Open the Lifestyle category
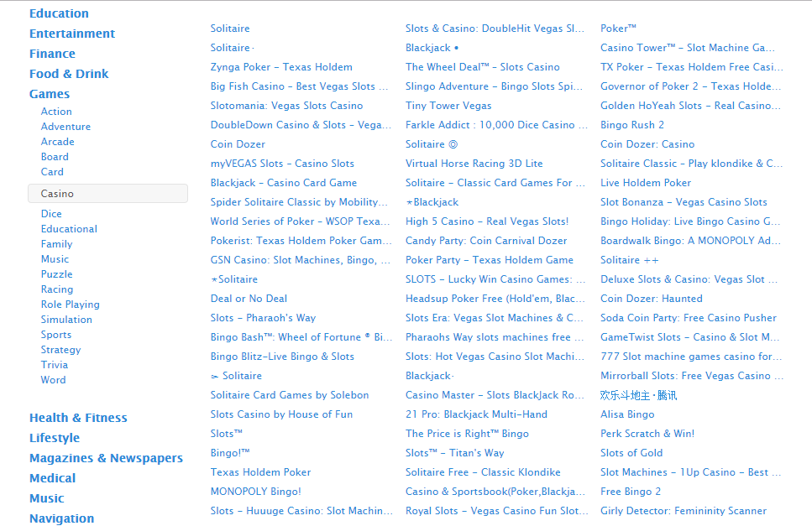Image resolution: width=812 pixels, height=526 pixels. point(55,438)
